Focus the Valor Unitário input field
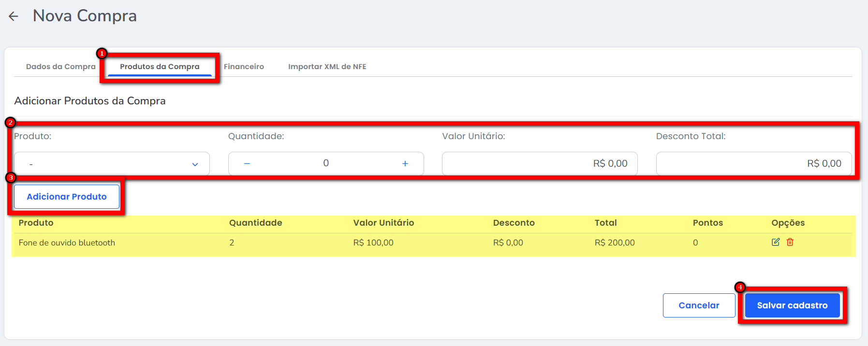Viewport: 868px width, 346px height. (539, 164)
